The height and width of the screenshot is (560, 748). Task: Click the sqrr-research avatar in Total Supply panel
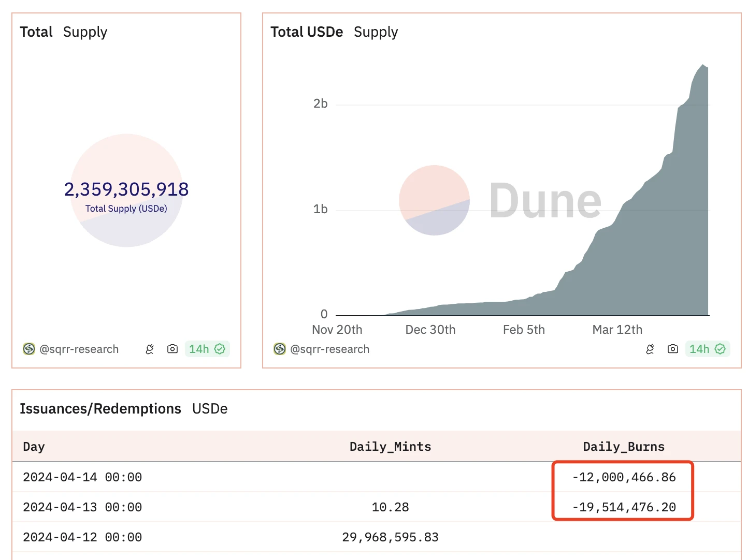29,349
